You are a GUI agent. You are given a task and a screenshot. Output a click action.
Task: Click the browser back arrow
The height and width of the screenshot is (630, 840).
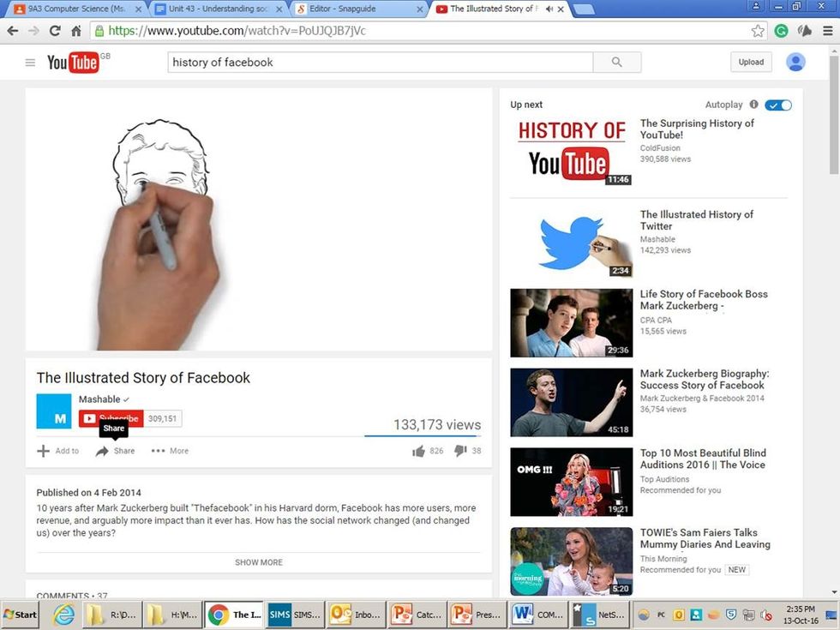coord(13,31)
